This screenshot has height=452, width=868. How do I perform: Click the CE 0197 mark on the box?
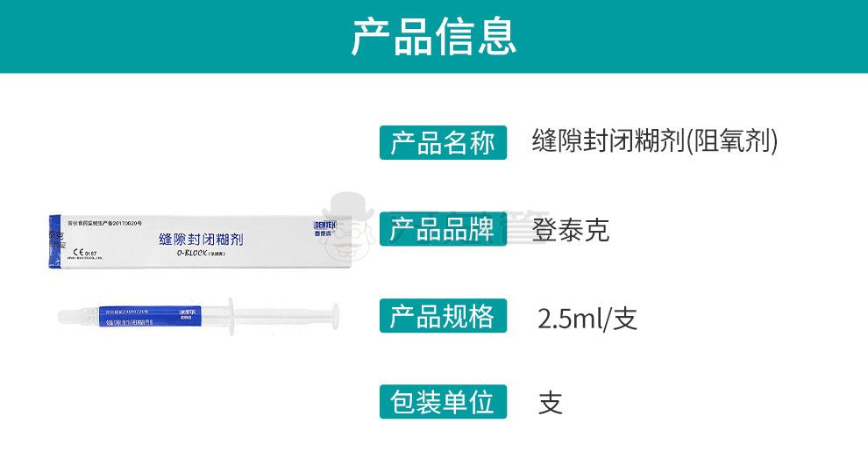coord(85,253)
